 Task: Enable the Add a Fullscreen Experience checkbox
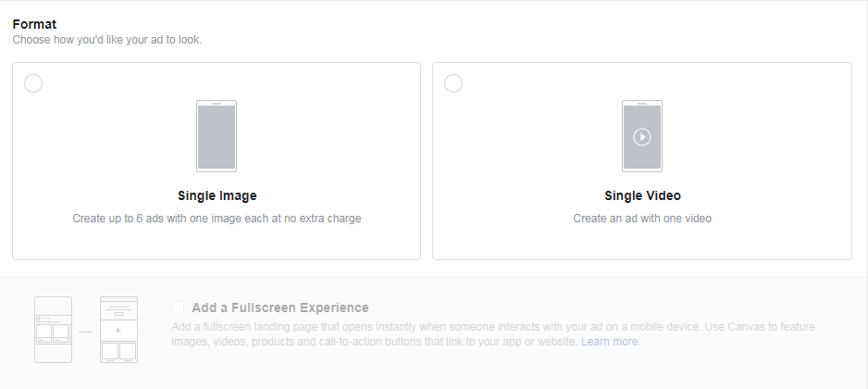178,307
